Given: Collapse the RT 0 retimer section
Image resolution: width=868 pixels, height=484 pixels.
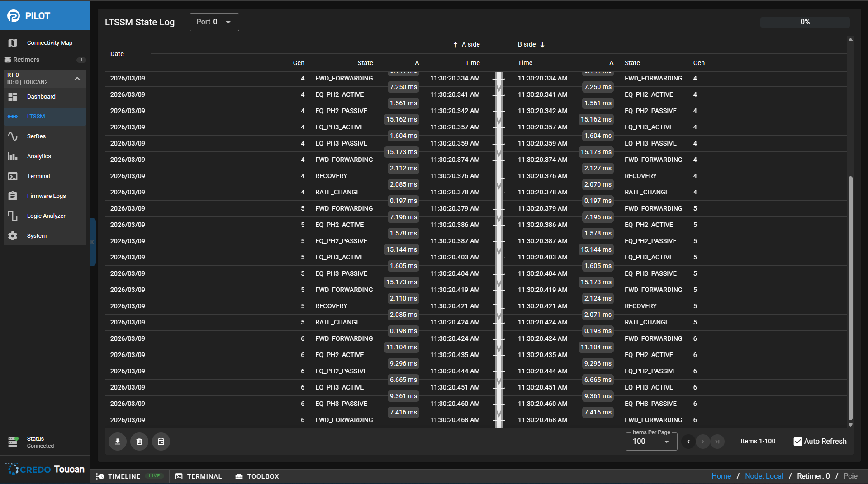Looking at the screenshot, I should 77,79.
